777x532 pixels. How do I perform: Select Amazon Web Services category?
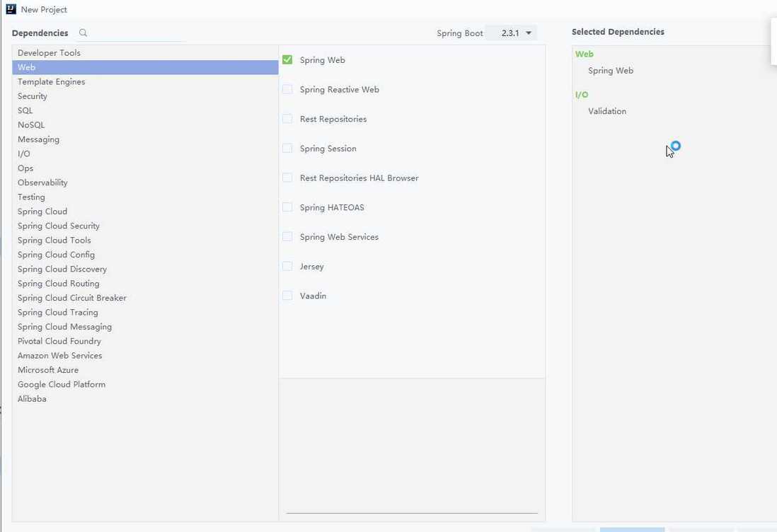coord(145,355)
